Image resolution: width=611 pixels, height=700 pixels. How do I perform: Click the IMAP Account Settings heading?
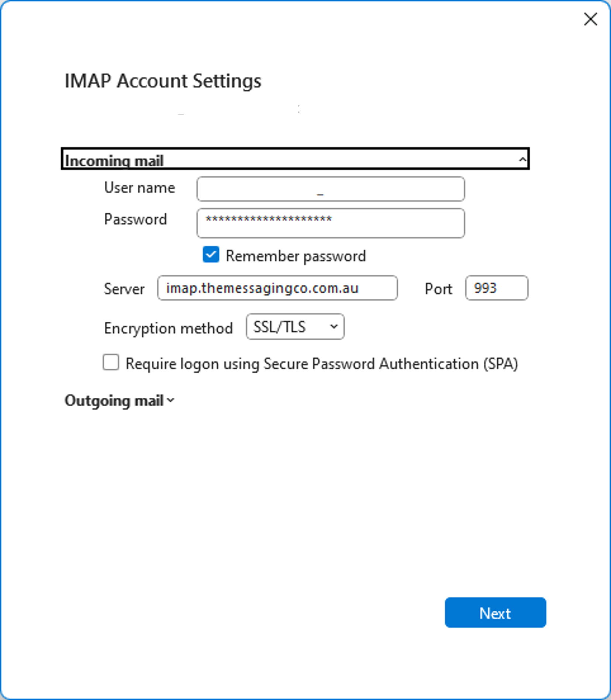coord(163,81)
